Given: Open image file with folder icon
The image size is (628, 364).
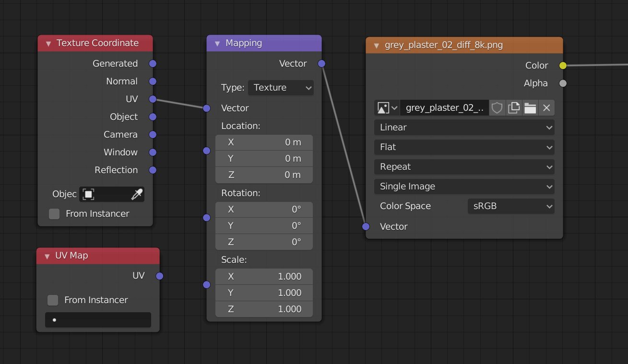Looking at the screenshot, I should point(530,108).
